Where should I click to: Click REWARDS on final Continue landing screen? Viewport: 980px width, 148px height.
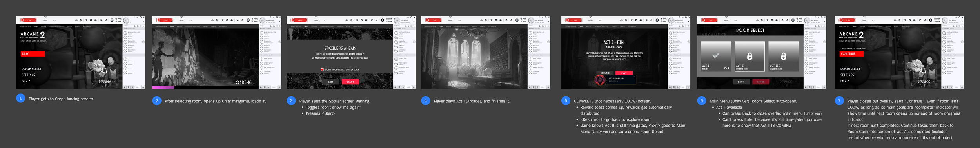(924, 82)
